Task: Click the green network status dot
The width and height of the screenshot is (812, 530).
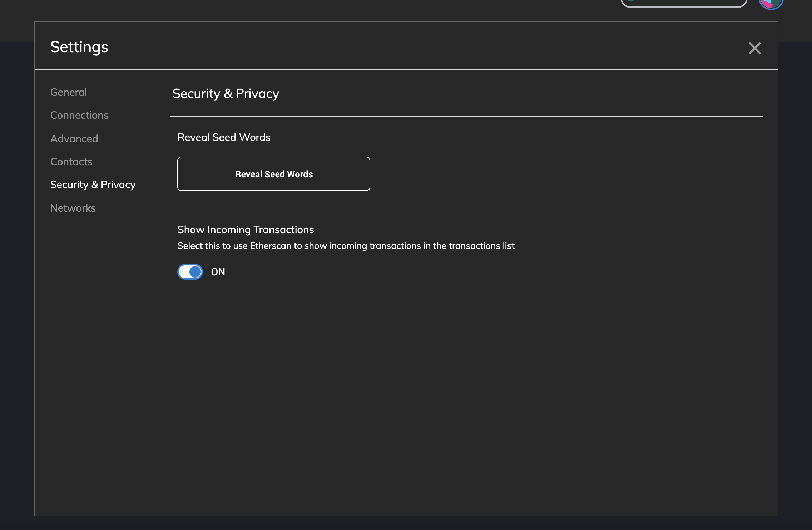Action: pyautogui.click(x=631, y=1)
